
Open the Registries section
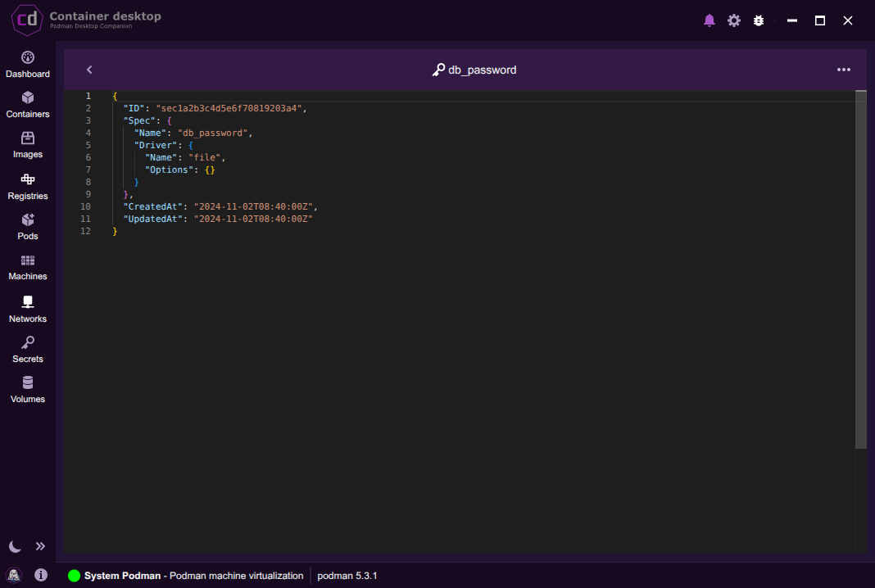[x=27, y=187]
